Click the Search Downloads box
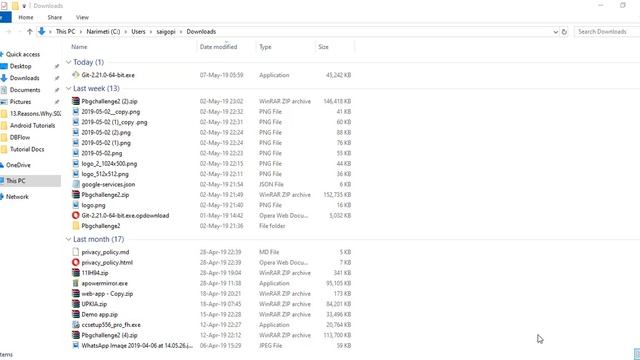Image resolution: width=640 pixels, height=360 pixels. coord(607,32)
